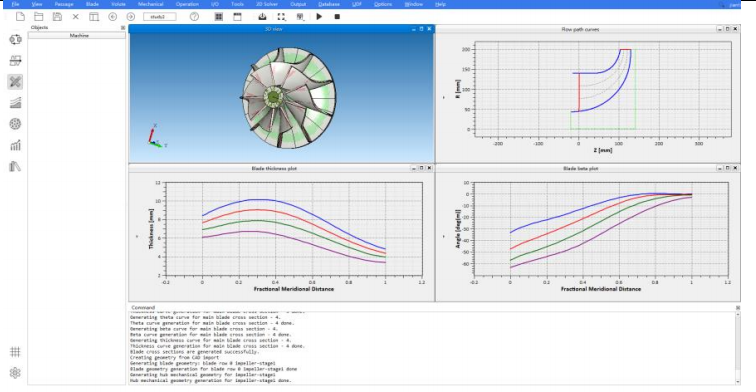756x392 pixels.
Task: Open the File menu
Action: (15, 4)
